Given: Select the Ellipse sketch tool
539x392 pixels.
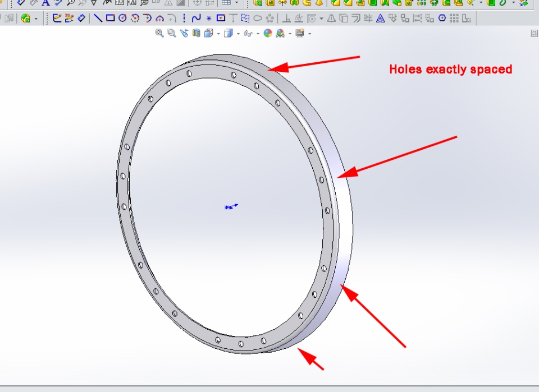Looking at the screenshot, I should point(258,18).
